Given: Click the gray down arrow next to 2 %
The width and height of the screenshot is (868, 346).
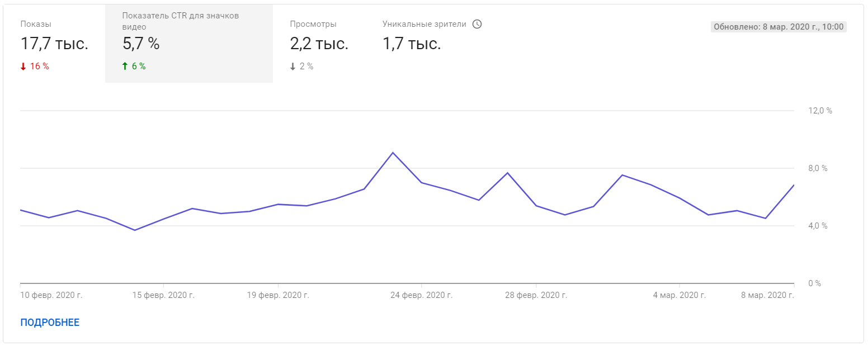Looking at the screenshot, I should (x=293, y=67).
